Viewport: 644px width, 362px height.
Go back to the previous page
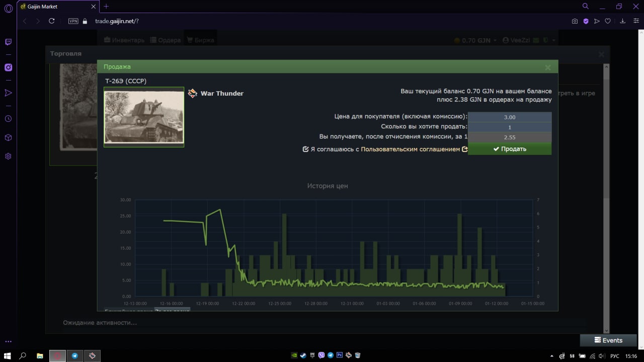25,21
